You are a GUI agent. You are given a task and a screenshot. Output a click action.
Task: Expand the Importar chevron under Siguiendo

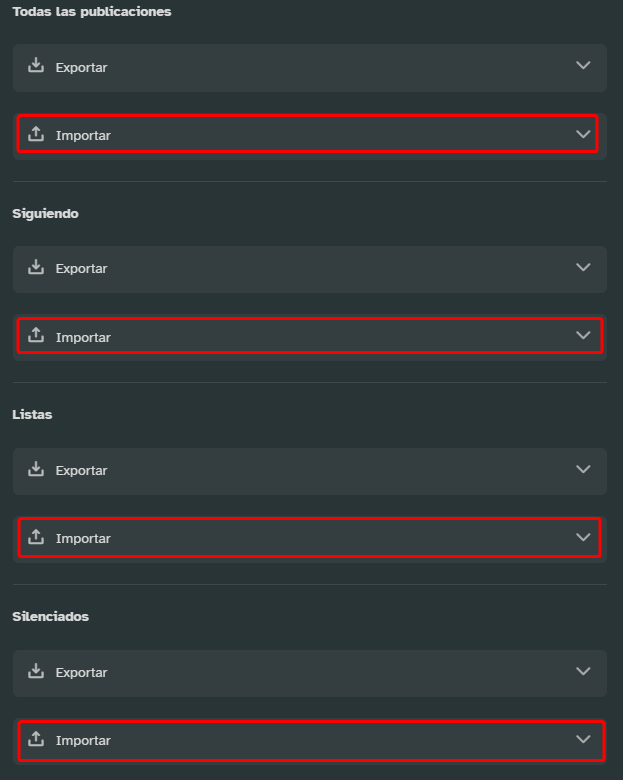coord(583,335)
